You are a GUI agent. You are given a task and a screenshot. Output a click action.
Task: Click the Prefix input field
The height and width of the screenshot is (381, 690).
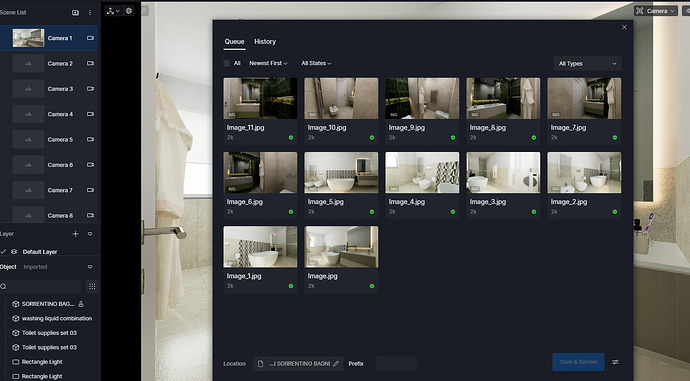396,364
